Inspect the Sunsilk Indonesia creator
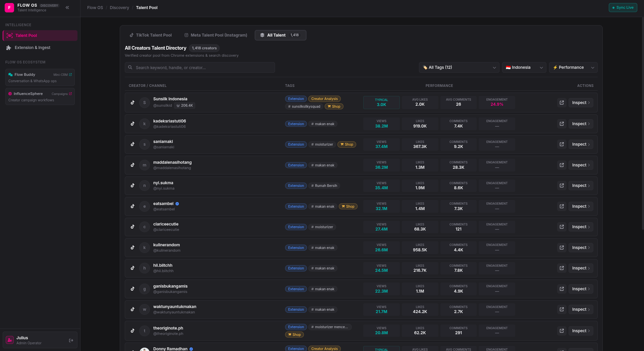 tap(581, 103)
